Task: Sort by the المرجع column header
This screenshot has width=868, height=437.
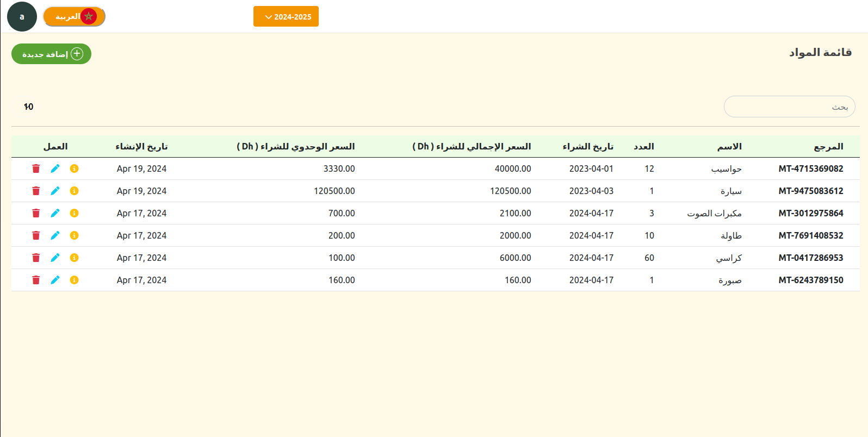Action: [x=828, y=147]
